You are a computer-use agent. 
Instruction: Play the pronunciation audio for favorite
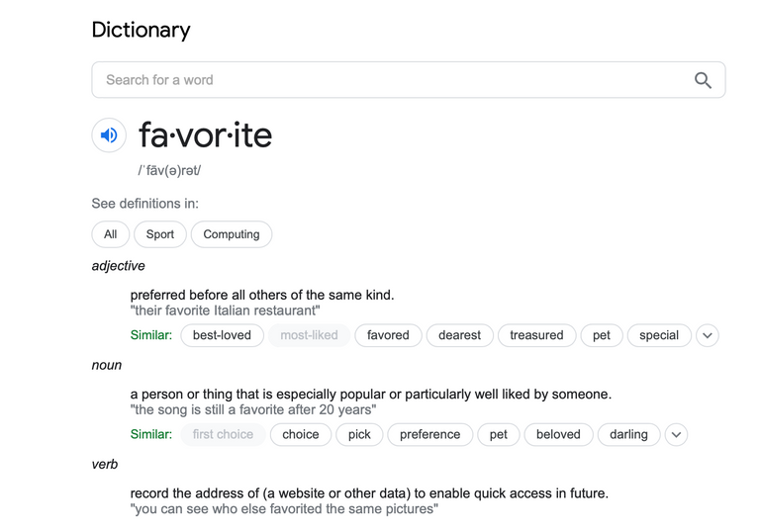[x=109, y=135]
